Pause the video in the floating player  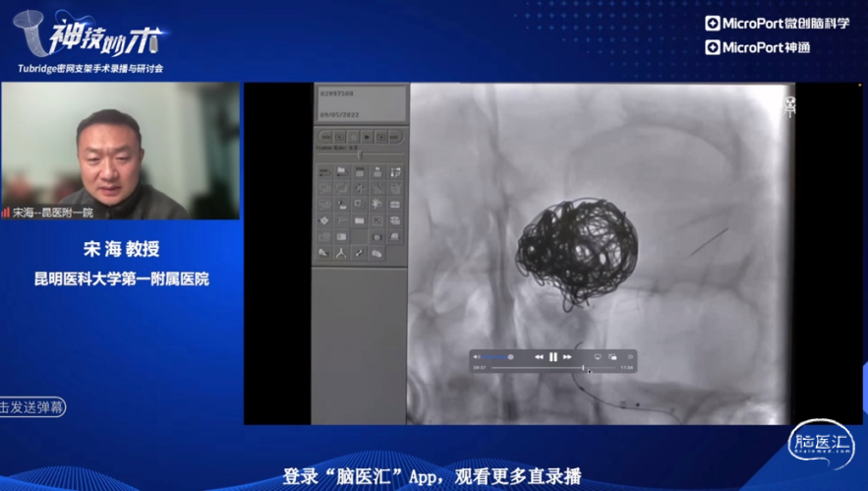click(552, 356)
